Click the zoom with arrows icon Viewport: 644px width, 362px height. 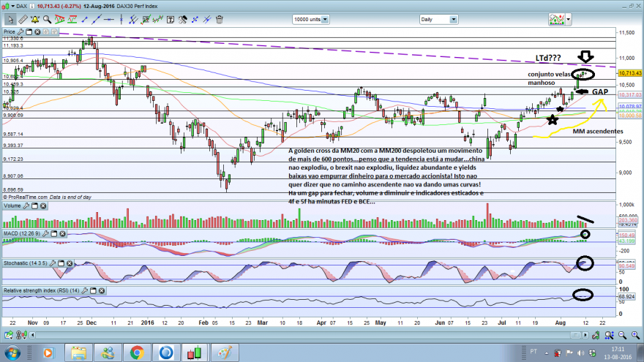click(x=609, y=336)
